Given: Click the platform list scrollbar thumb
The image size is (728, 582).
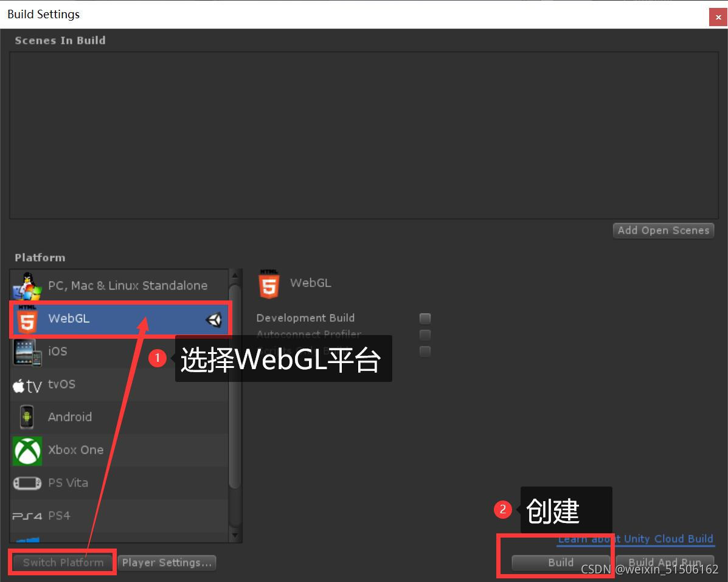Looking at the screenshot, I should coord(235,386).
